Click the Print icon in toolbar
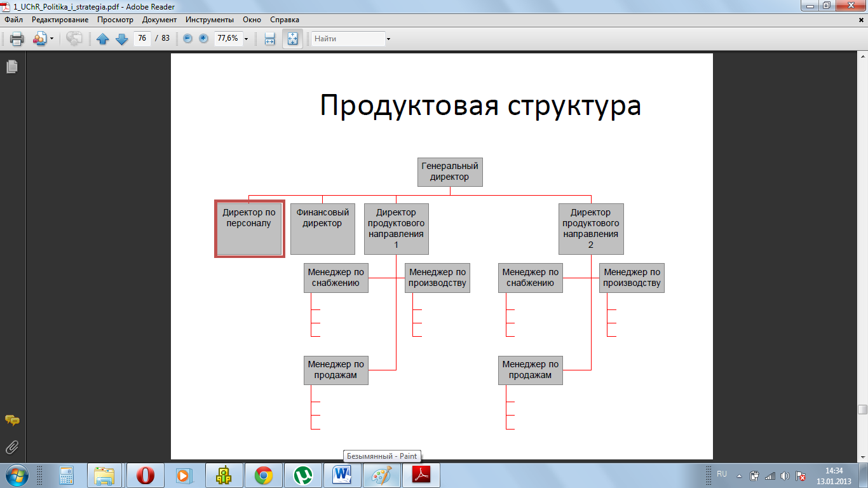 [17, 39]
